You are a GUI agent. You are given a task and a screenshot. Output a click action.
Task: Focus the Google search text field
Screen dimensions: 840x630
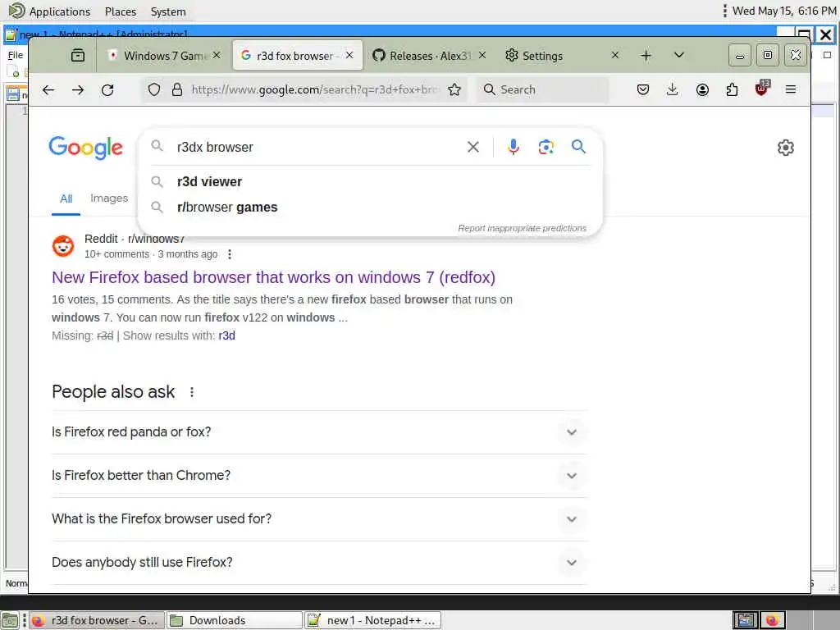coord(316,147)
